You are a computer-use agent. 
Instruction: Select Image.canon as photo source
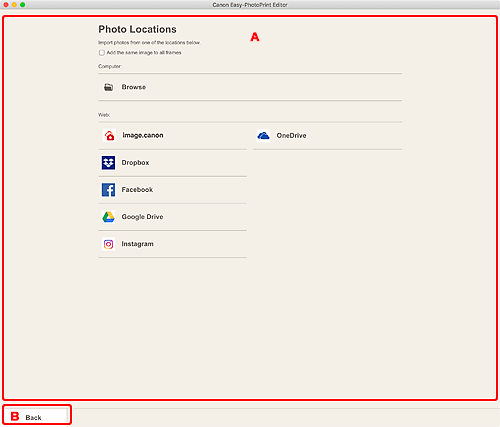click(x=172, y=136)
